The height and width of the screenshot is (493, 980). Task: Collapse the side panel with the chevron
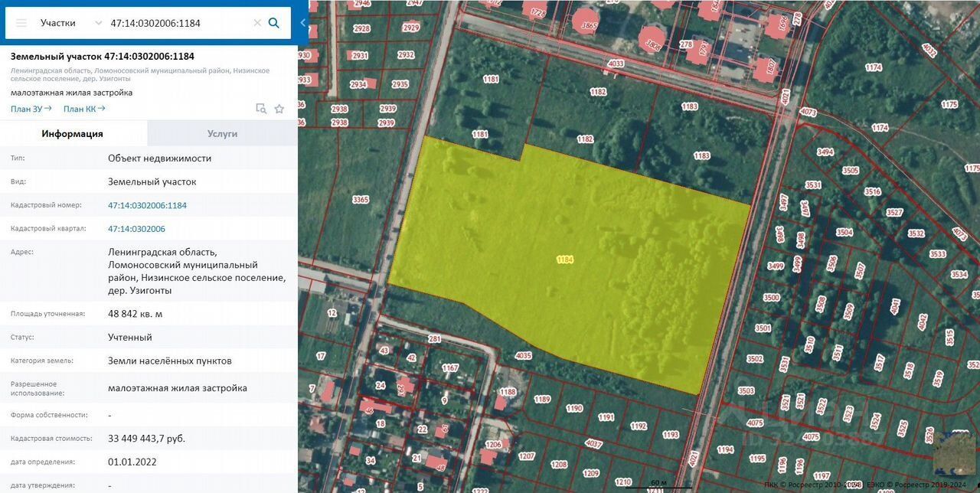303,23
